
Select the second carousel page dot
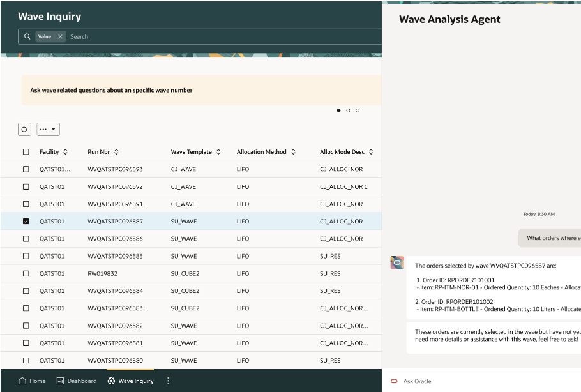(x=348, y=110)
